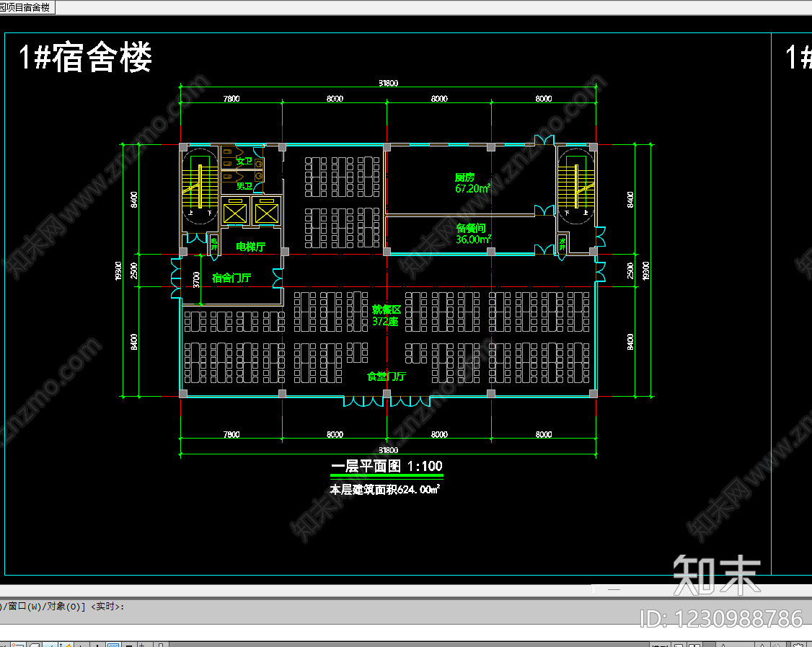The height and width of the screenshot is (647, 812).
Task: Select the 备餐间 36.00m² room label
Action: [473, 234]
